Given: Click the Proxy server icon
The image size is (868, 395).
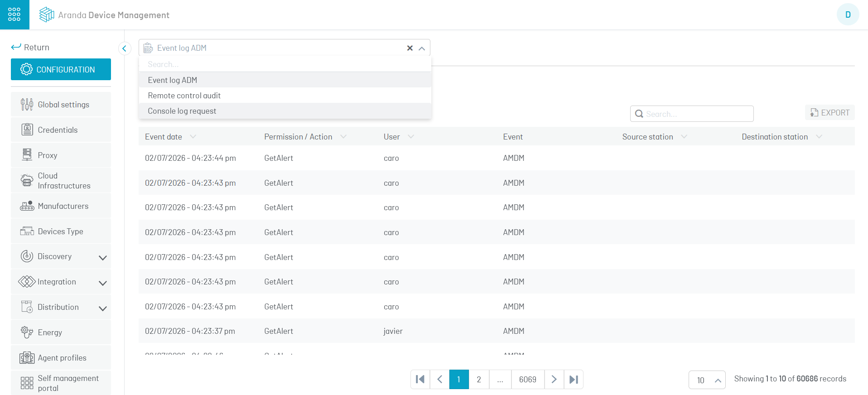Looking at the screenshot, I should click(27, 155).
